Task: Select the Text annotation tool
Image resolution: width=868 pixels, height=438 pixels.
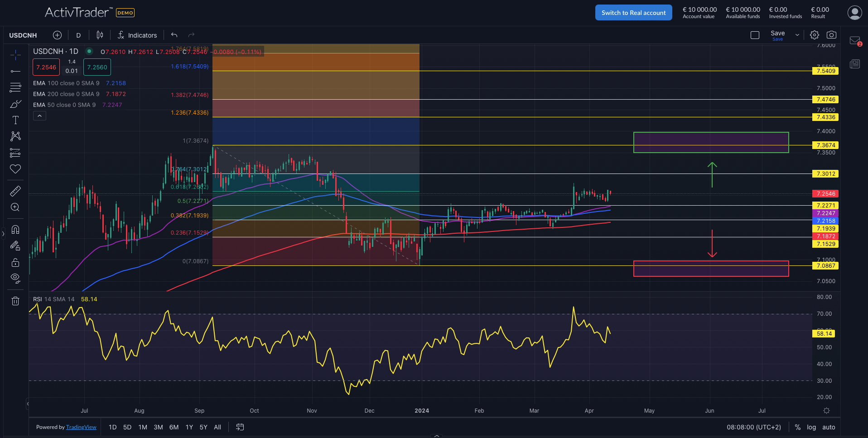Action: pyautogui.click(x=15, y=120)
